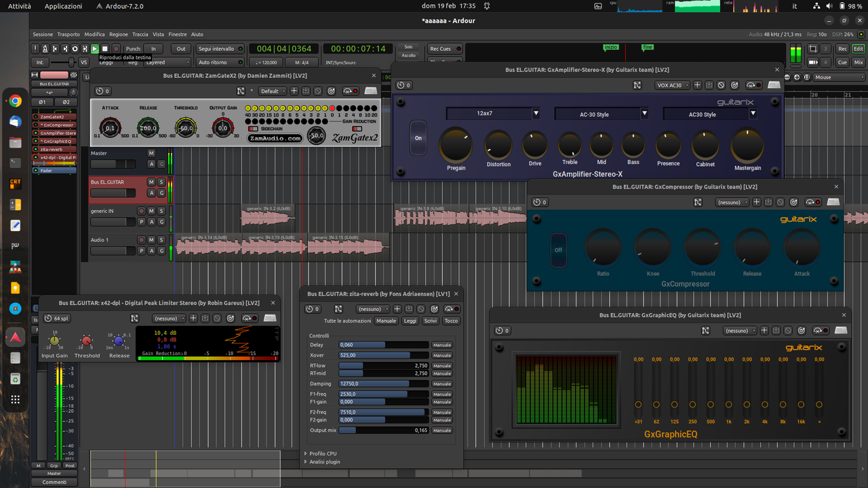Add a new preset in ZamGateX2 window
Image resolution: width=868 pixels, height=488 pixels.
coord(294,91)
